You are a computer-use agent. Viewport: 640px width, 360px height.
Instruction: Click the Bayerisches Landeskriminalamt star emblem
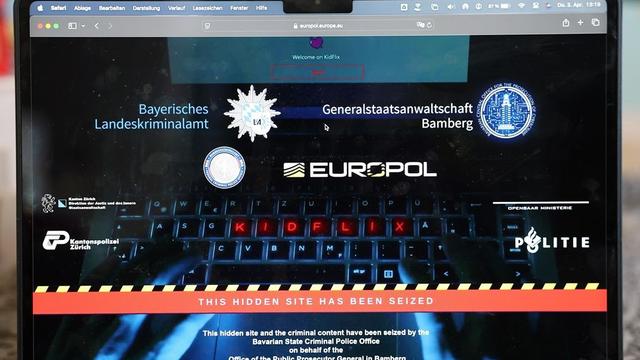[x=252, y=113]
